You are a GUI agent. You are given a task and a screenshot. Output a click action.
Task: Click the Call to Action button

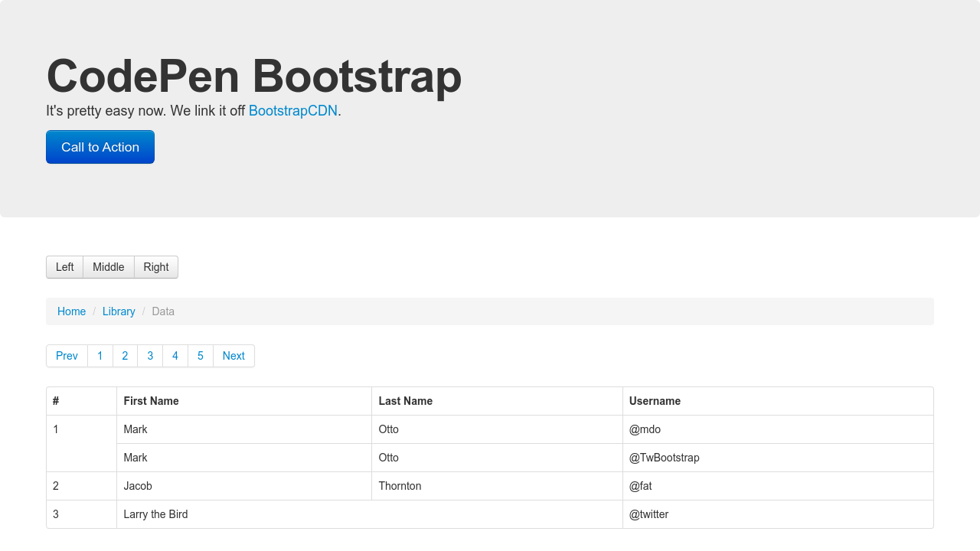click(x=100, y=147)
